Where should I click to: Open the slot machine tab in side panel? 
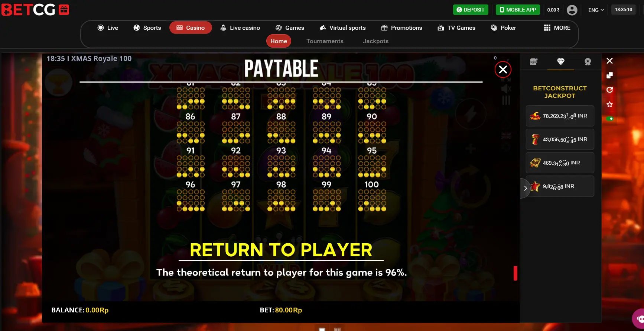(x=534, y=62)
